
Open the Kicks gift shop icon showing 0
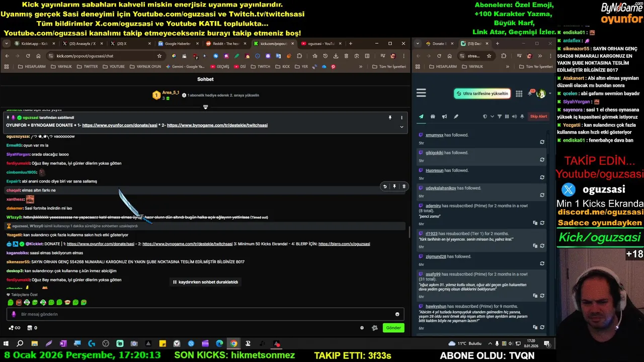[32, 328]
